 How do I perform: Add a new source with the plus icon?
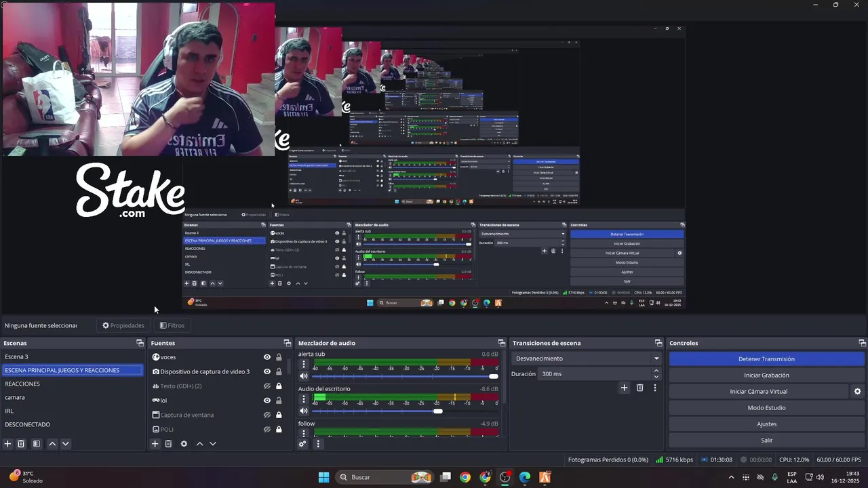tap(155, 444)
